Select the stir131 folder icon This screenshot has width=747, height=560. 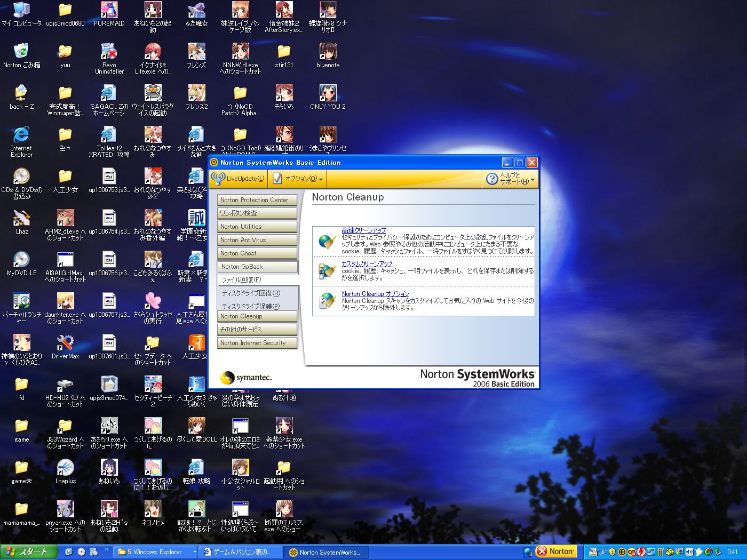[x=284, y=55]
